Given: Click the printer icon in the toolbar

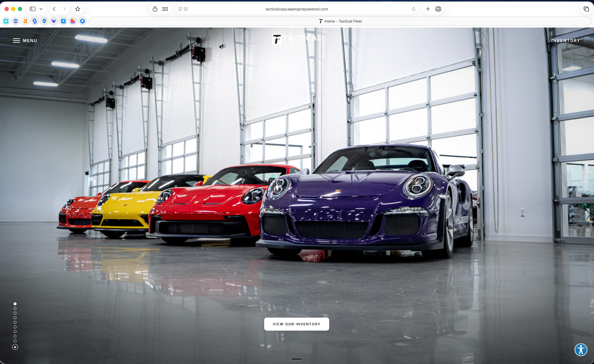Looking at the screenshot, I should coord(438,9).
